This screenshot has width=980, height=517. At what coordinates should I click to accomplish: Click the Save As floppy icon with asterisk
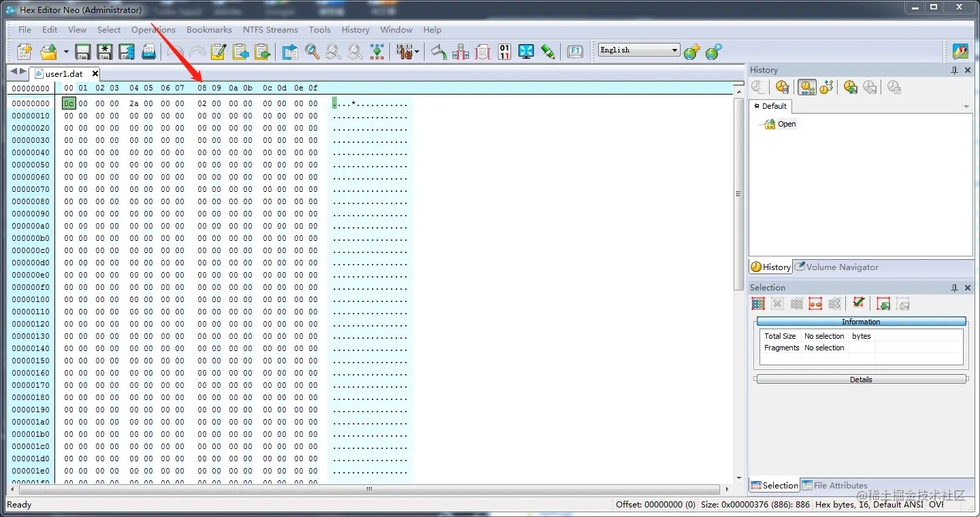[105, 52]
